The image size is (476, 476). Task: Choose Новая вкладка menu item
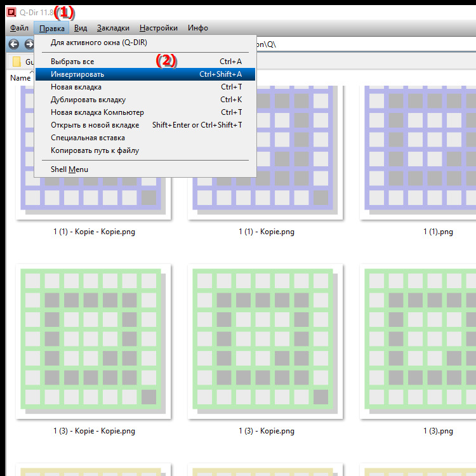[145, 87]
